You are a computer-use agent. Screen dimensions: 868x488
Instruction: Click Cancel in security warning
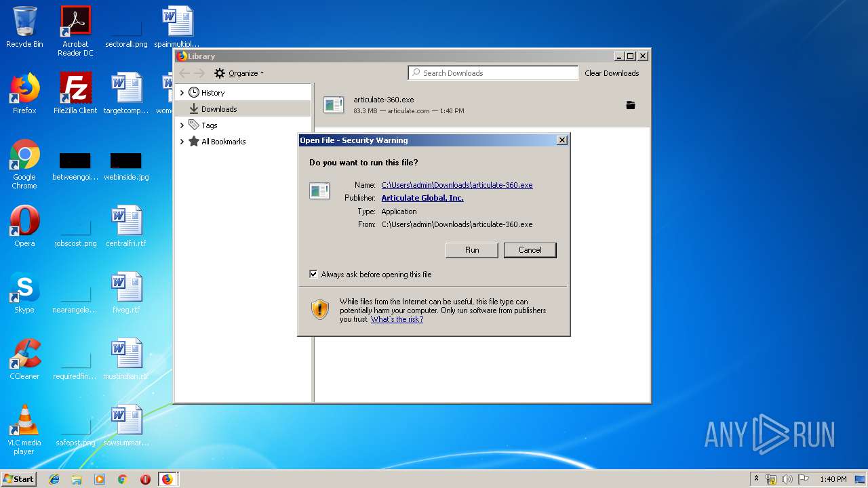click(530, 250)
